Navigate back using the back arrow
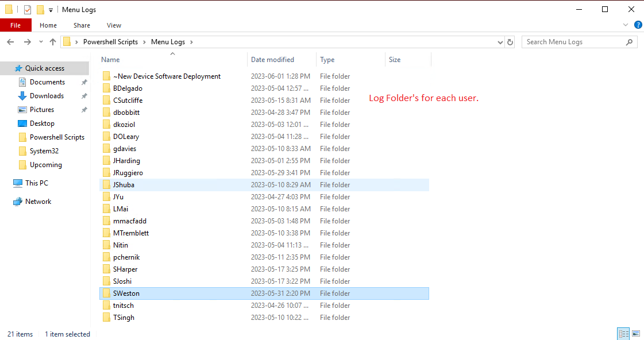The image size is (644, 340). [10, 41]
